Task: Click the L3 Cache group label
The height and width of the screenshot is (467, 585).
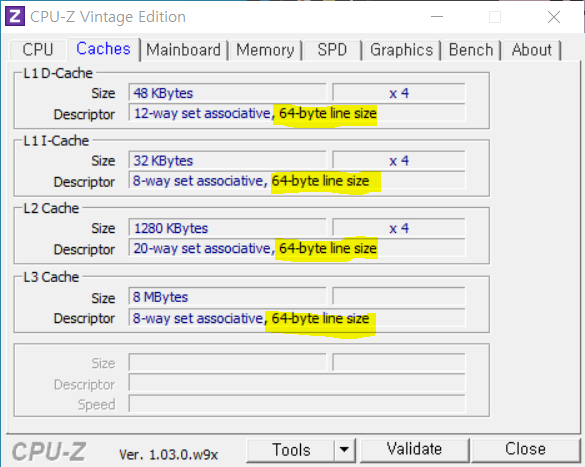Action: pyautogui.click(x=51, y=277)
